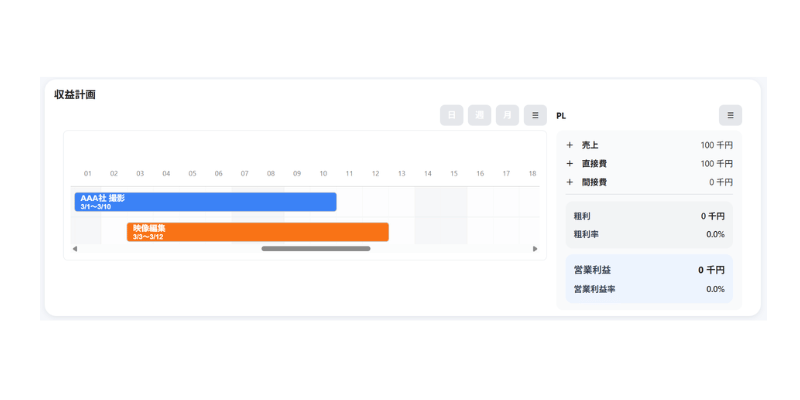Expand the 直接費 row plus icon
The width and height of the screenshot is (800, 400).
[570, 163]
